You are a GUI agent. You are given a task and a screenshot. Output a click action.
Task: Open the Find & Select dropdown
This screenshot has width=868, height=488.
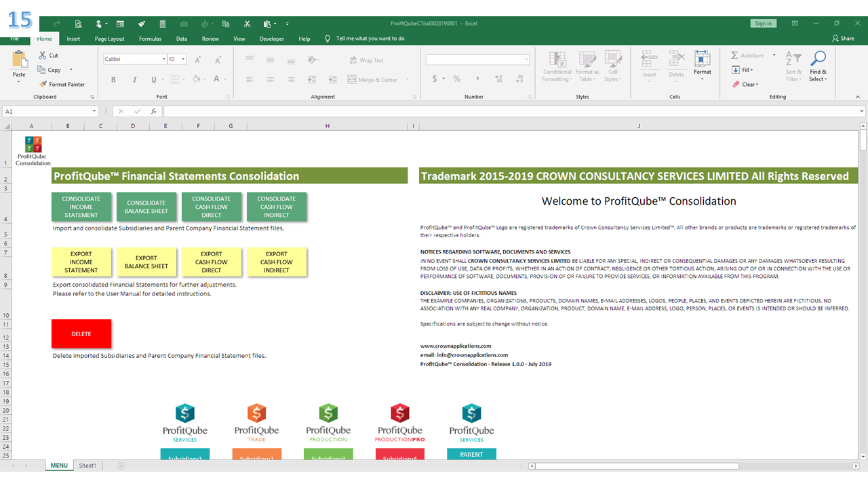(x=818, y=66)
